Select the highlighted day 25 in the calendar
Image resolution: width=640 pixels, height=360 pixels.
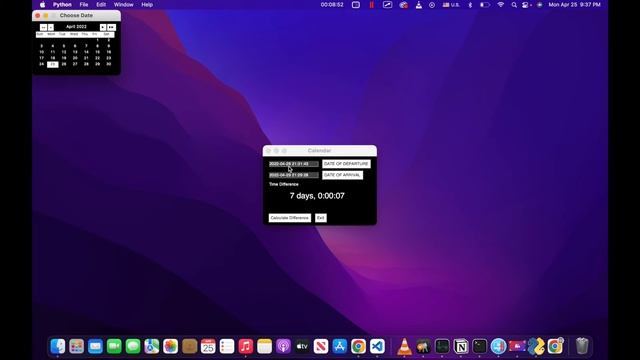53,64
